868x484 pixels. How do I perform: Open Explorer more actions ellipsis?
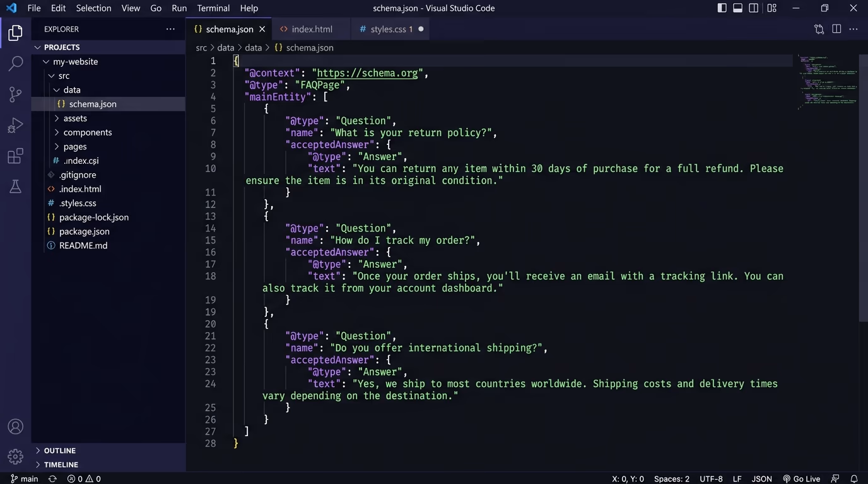tap(170, 29)
